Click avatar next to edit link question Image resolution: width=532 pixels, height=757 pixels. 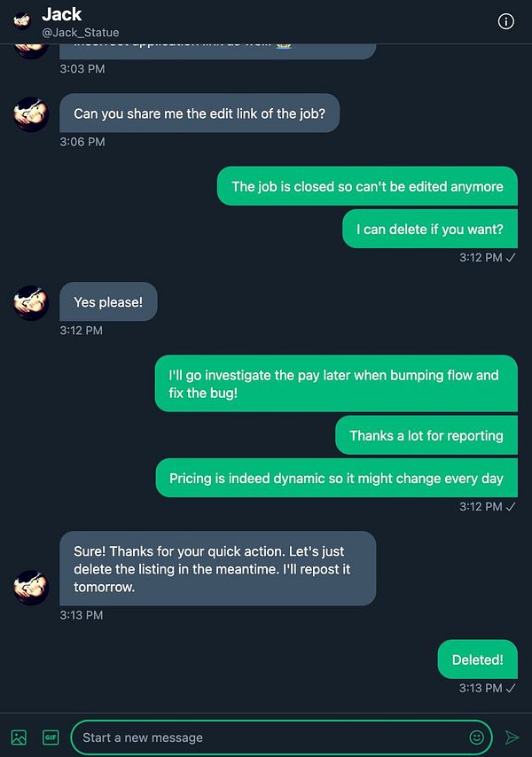tap(31, 114)
